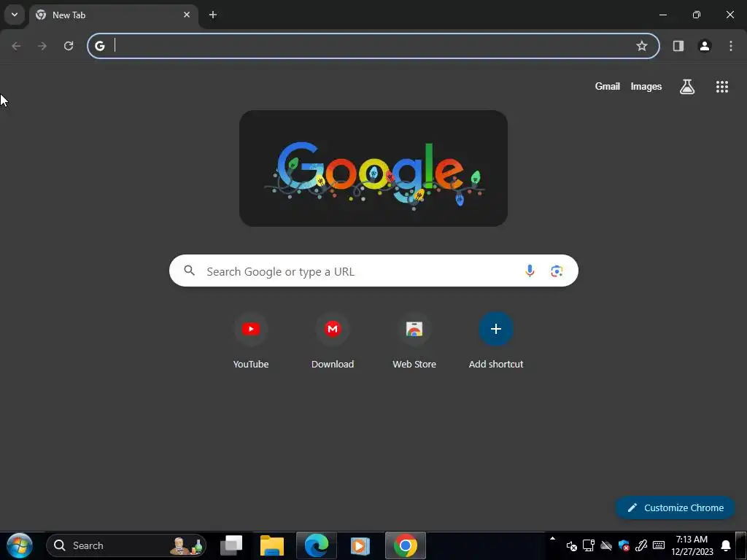Screen dimensions: 747x560
Task: Open the pen workspace tray icon
Action: tap(641, 545)
